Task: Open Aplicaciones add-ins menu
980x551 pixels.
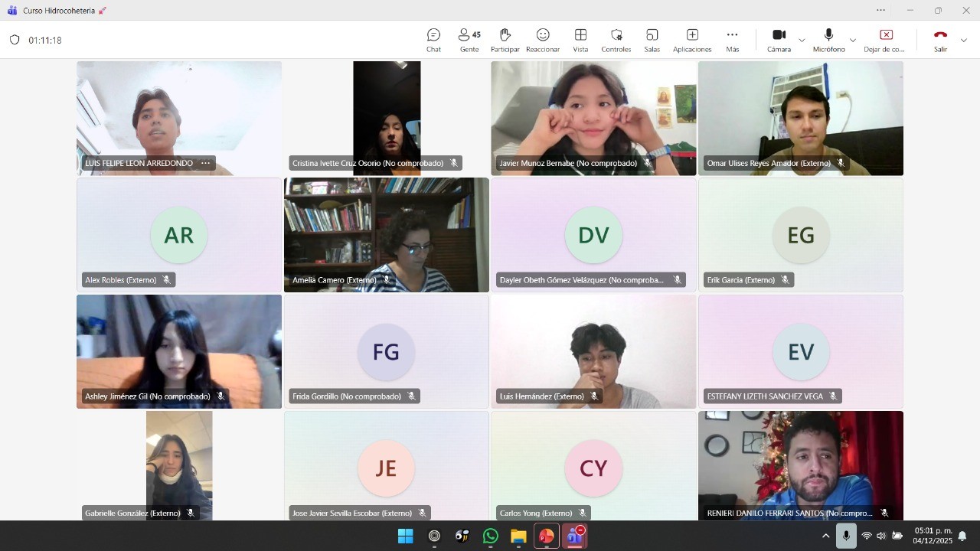Action: [x=692, y=40]
